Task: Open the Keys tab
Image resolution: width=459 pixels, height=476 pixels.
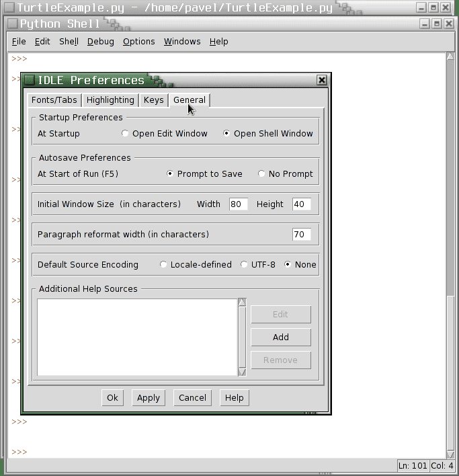Action: point(153,100)
